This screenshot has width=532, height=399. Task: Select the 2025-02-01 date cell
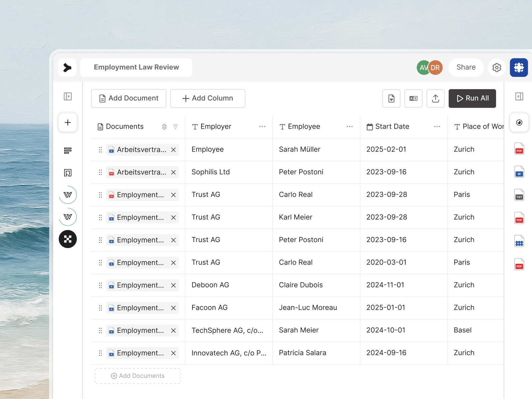(404, 150)
